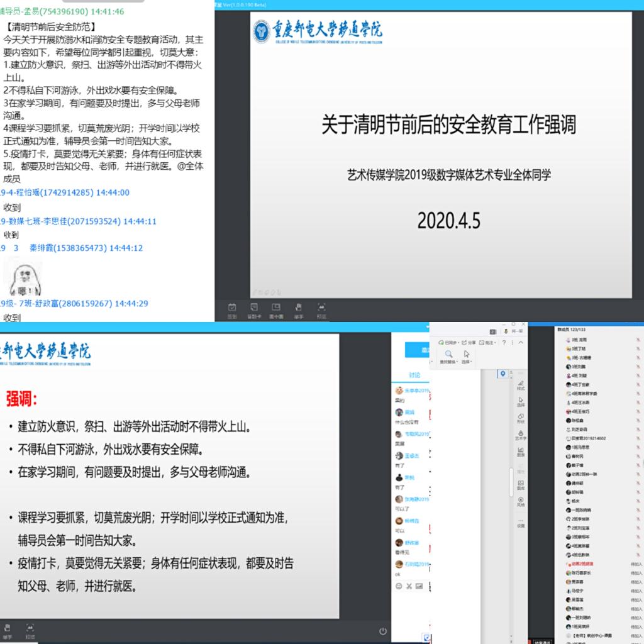Click the Share (分享) button in toolbar
The height and width of the screenshot is (644, 644).
pyautogui.click(x=469, y=343)
